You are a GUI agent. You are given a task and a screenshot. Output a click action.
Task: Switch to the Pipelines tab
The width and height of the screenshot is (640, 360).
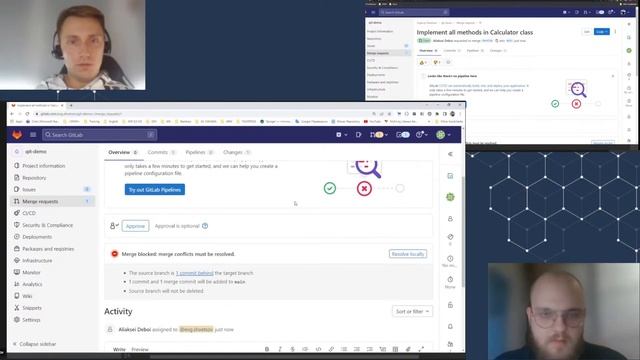[200, 152]
